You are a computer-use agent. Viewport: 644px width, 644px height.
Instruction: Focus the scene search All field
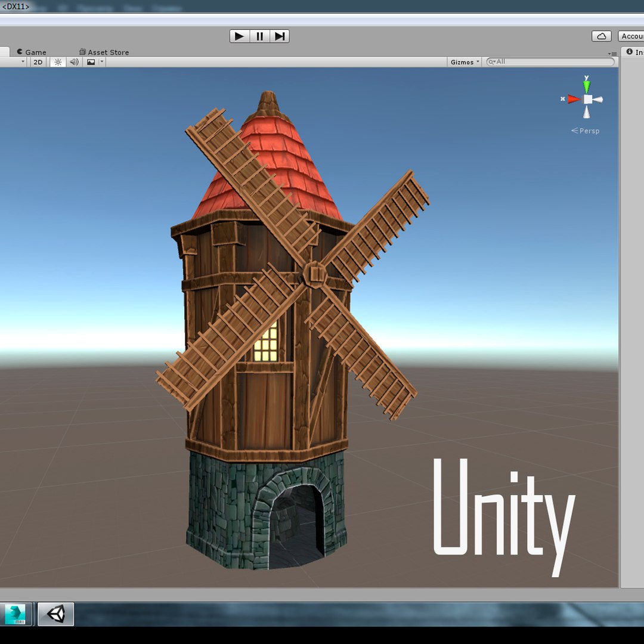[x=550, y=61]
